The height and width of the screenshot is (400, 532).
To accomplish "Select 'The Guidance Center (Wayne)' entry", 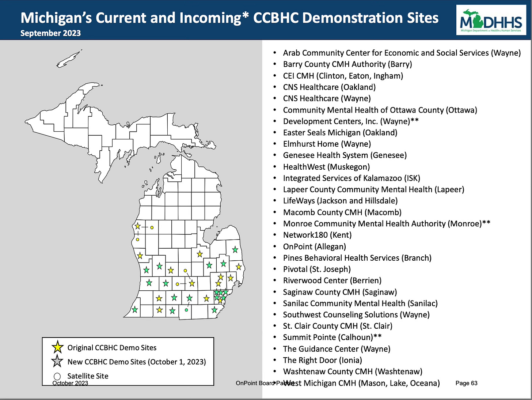I will [337, 349].
